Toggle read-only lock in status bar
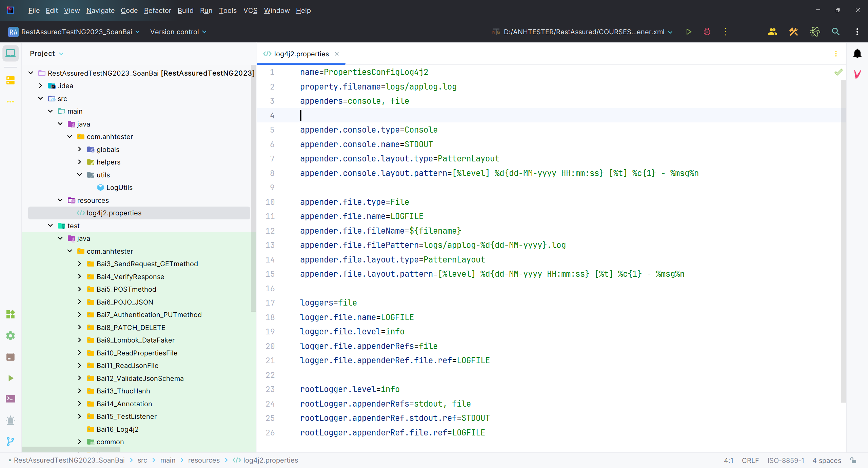 (x=853, y=460)
